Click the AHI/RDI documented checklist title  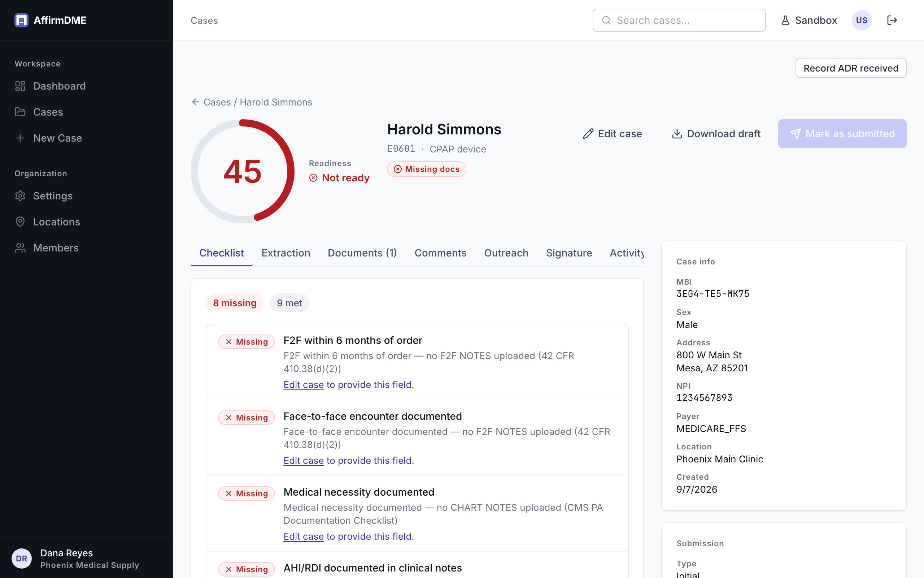pos(372,568)
